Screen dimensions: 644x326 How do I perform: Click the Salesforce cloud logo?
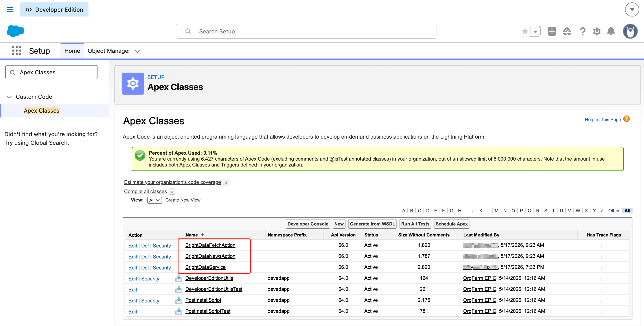pos(15,31)
